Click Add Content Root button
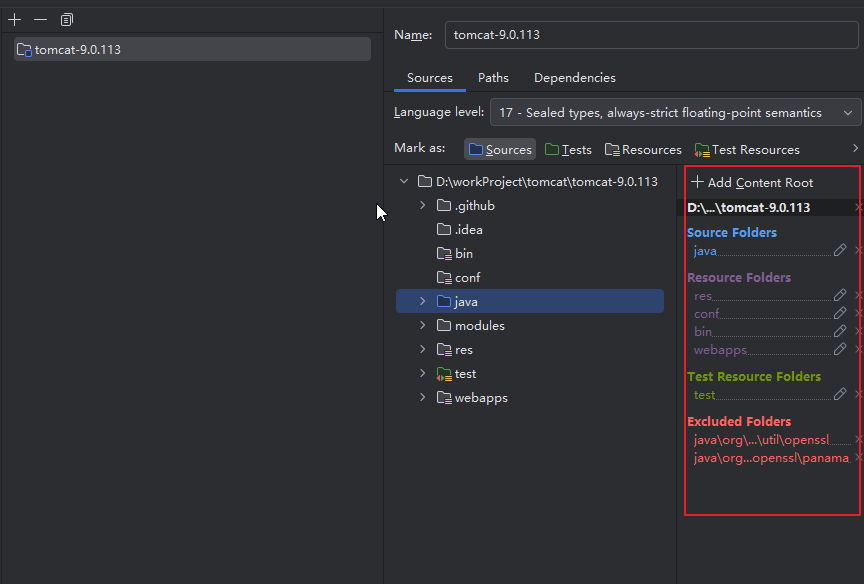864x584 pixels. click(752, 182)
